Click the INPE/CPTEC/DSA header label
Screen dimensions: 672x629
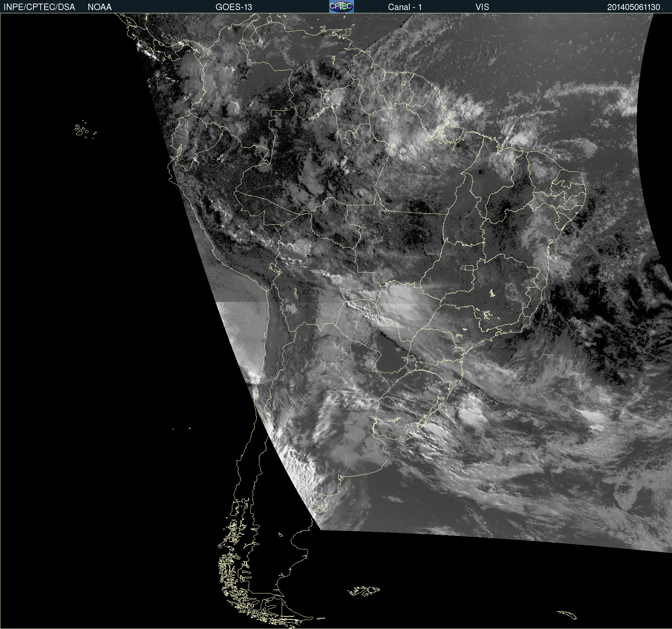pyautogui.click(x=39, y=7)
